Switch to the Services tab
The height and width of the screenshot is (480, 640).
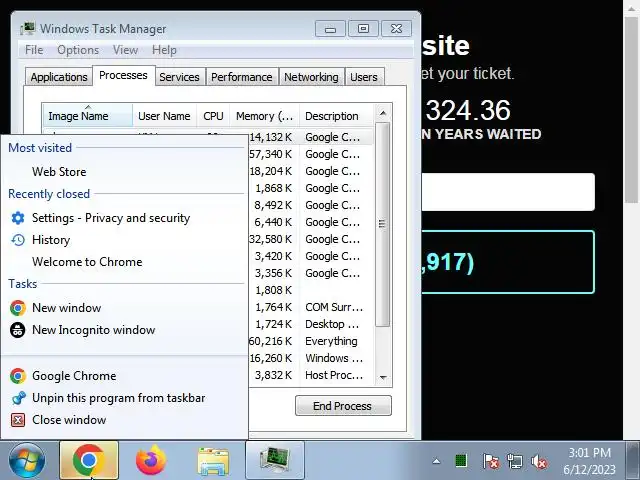pos(179,77)
